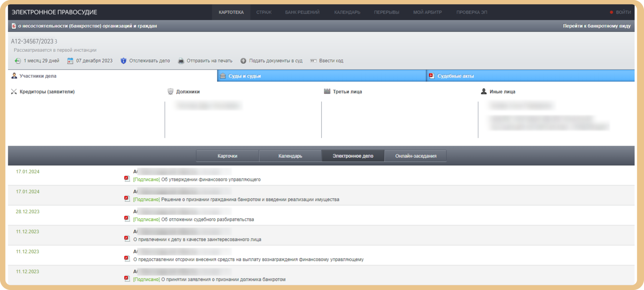Select the Участники дела tab

point(112,76)
